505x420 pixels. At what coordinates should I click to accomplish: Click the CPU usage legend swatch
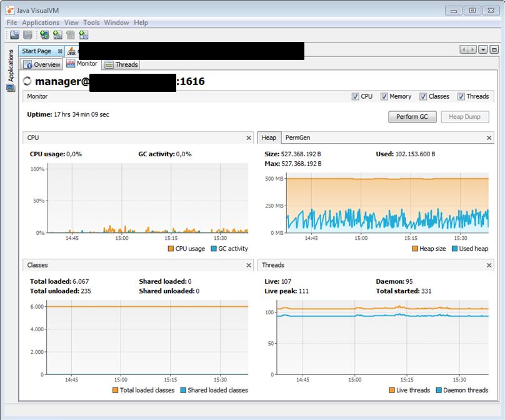pos(171,249)
